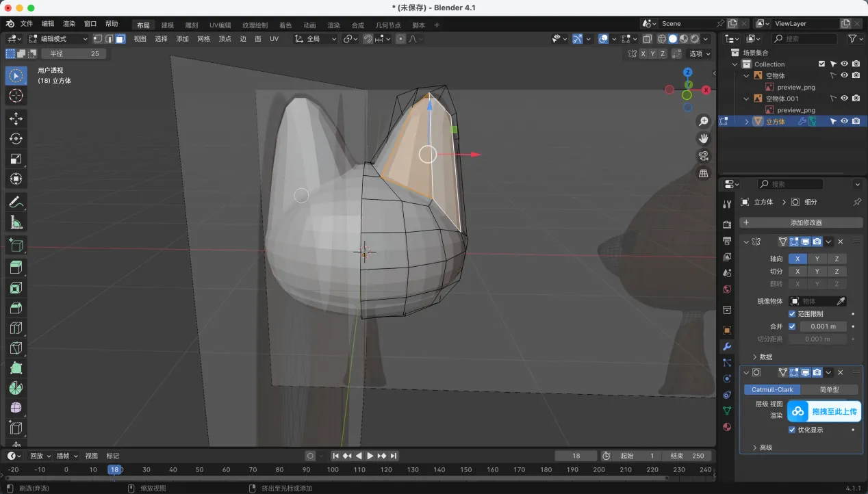Select the Move tool in left toolbar

pyautogui.click(x=16, y=119)
